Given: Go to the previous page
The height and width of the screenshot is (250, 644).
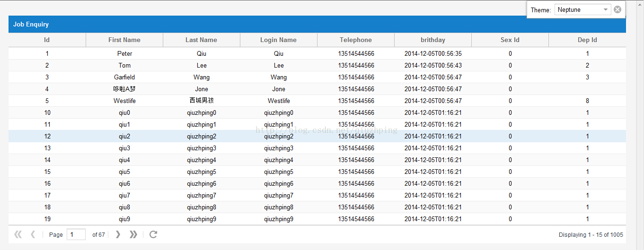Looking at the screenshot, I should (x=33, y=234).
